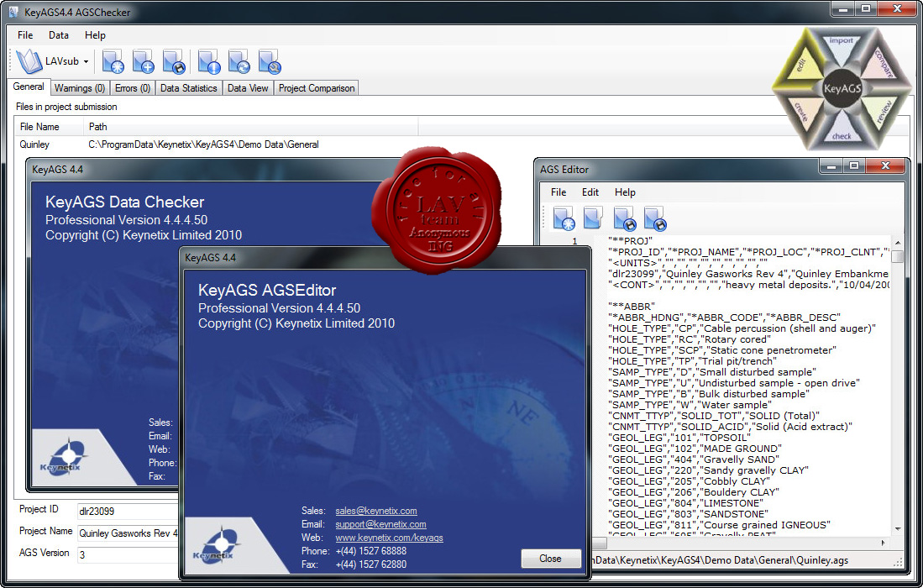Viewport: 923px width, 588px height.
Task: Click the Project Name field with Quinley Gasworks
Action: pos(127,533)
